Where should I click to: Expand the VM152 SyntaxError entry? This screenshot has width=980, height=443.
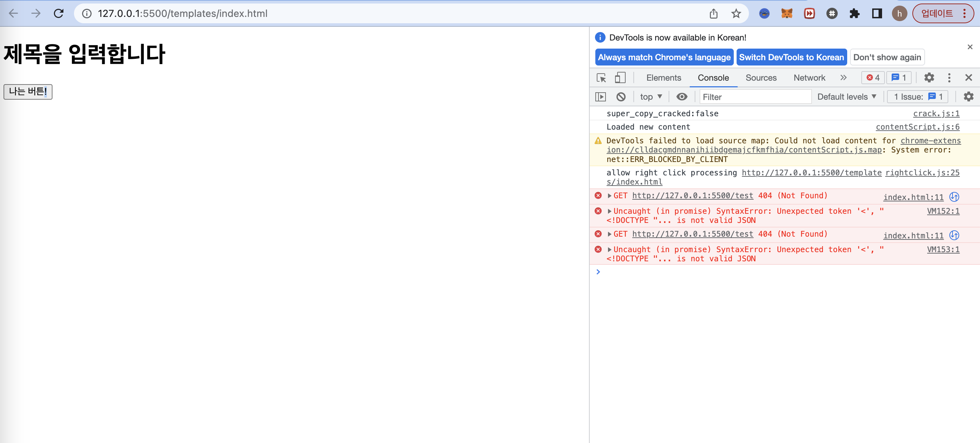(x=609, y=211)
